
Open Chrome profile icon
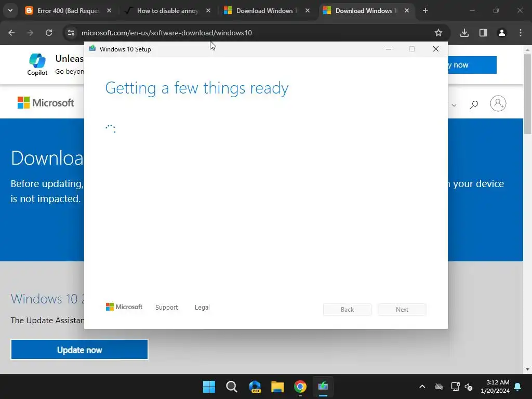pos(502,33)
